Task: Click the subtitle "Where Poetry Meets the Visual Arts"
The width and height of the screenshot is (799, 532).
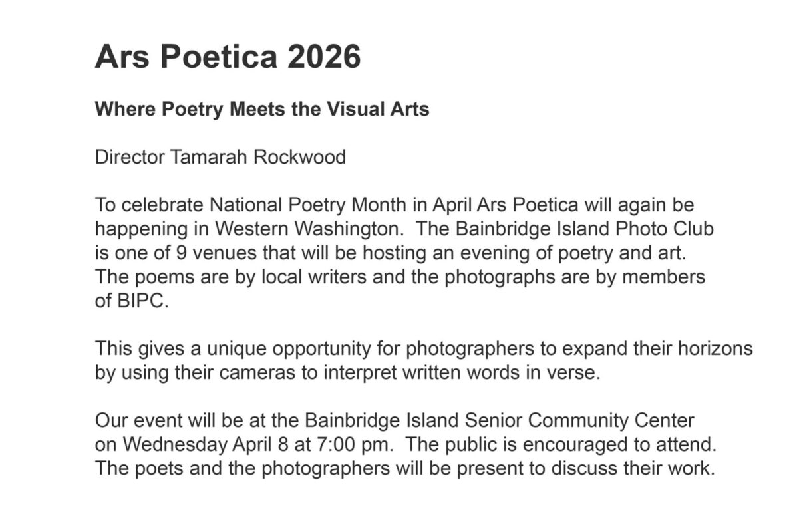Action: [262, 109]
